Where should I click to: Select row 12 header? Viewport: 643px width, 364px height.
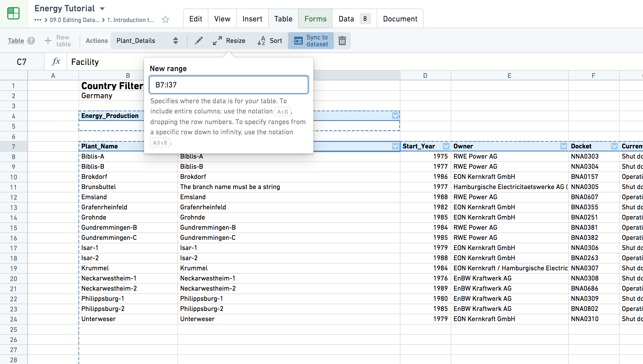14,197
